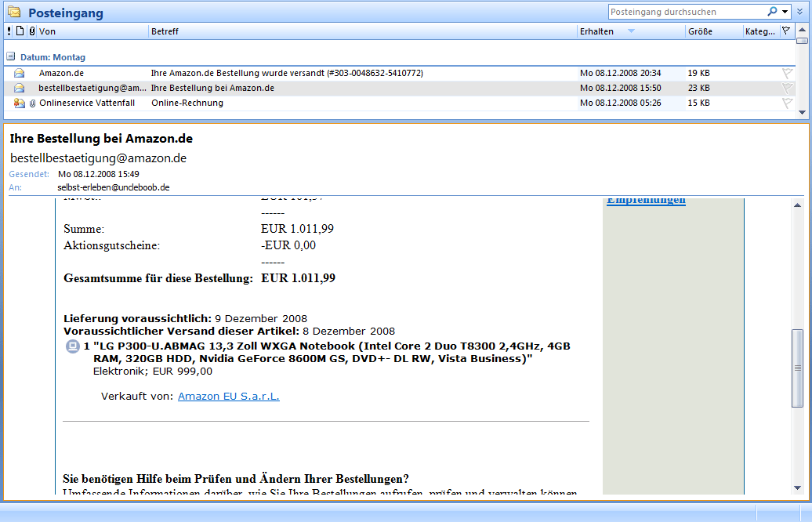
Task: Sort messages by Größe column
Action: [x=714, y=31]
